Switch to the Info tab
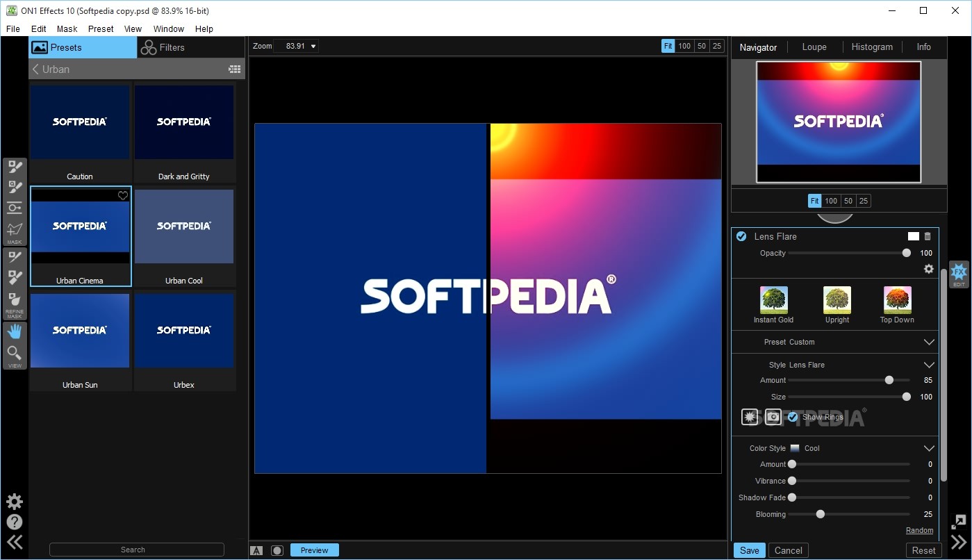 [923, 47]
